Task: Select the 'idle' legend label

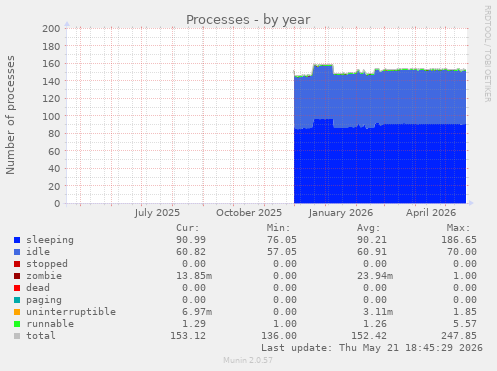Action: coord(38,252)
